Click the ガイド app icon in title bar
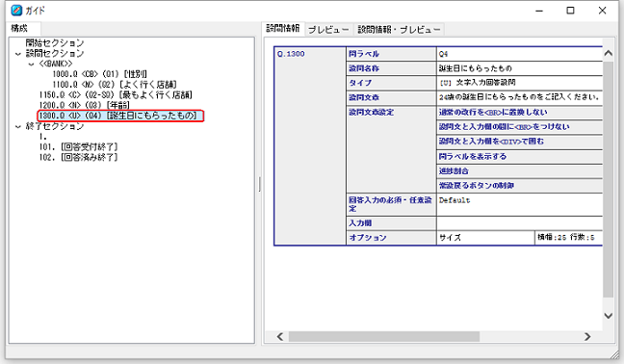This screenshot has width=624, height=364. point(16,11)
